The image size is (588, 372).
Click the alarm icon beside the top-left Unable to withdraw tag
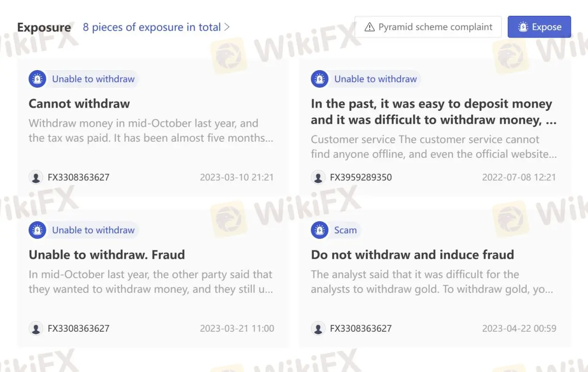point(37,79)
